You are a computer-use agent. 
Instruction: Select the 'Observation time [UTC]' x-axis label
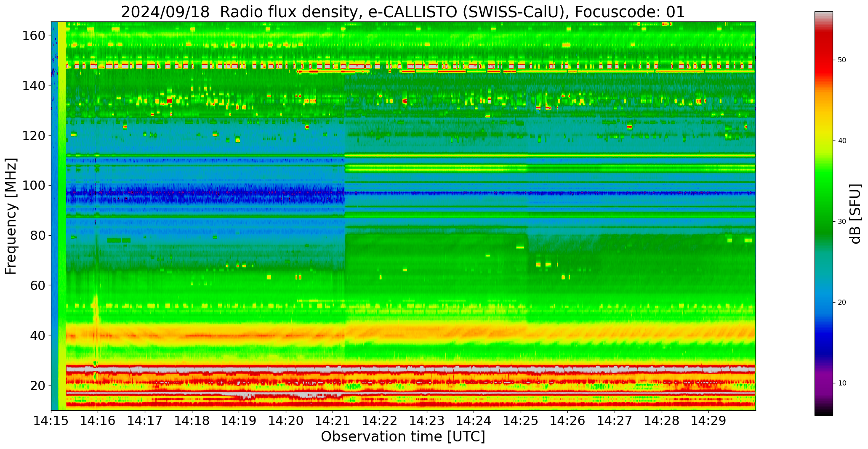click(x=403, y=437)
